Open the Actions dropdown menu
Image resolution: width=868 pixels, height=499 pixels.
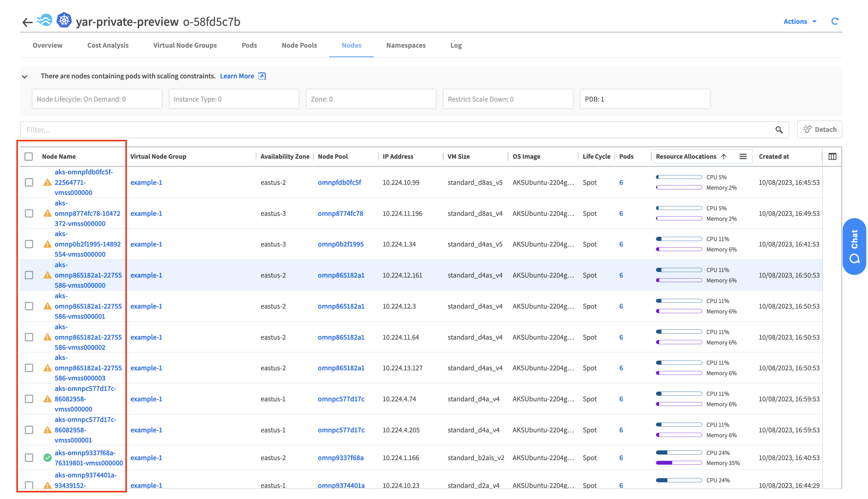(800, 21)
